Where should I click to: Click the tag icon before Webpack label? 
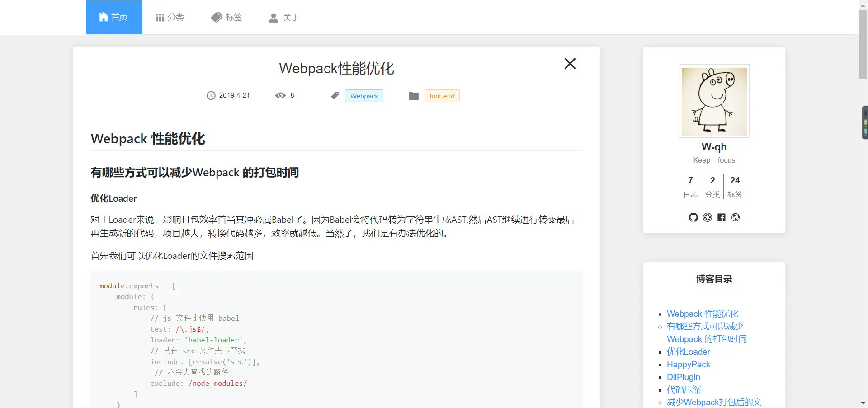coord(335,96)
